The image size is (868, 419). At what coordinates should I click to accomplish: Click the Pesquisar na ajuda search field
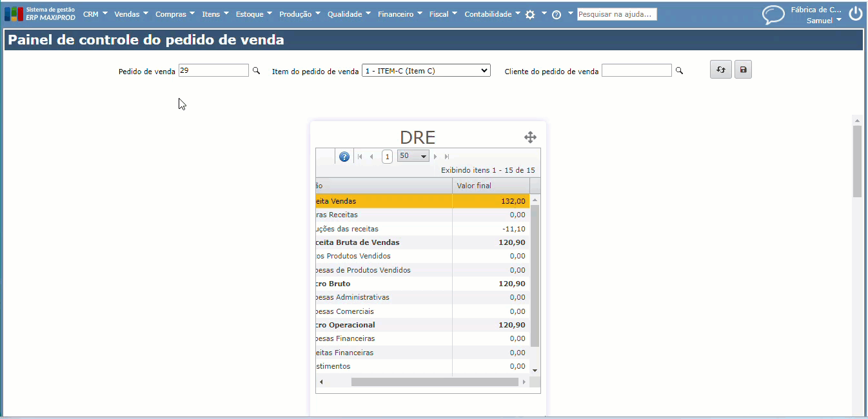pos(616,14)
